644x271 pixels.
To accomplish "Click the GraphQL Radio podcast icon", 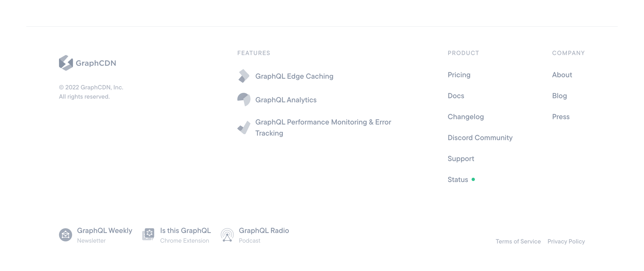I will (227, 235).
